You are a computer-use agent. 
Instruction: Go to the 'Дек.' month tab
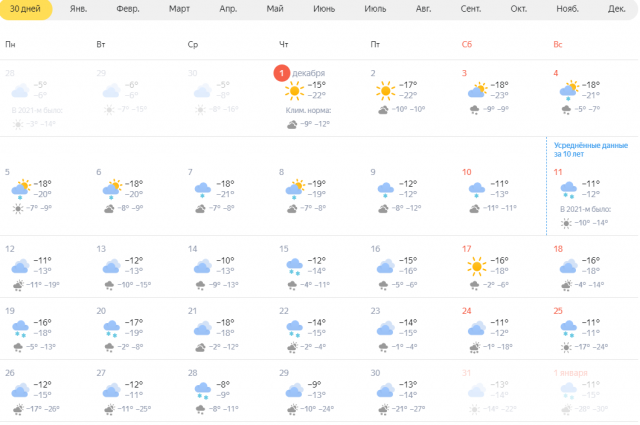[x=616, y=9]
